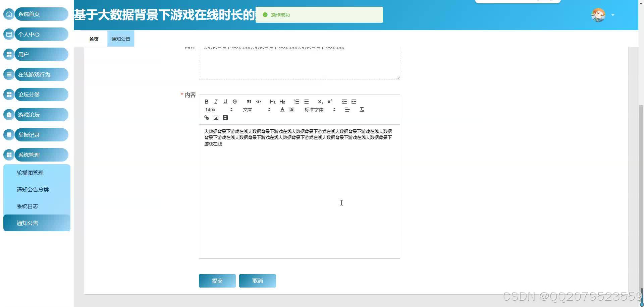Toggle strikethrough formatting
Screen dimensions: 644x307
pyautogui.click(x=235, y=102)
